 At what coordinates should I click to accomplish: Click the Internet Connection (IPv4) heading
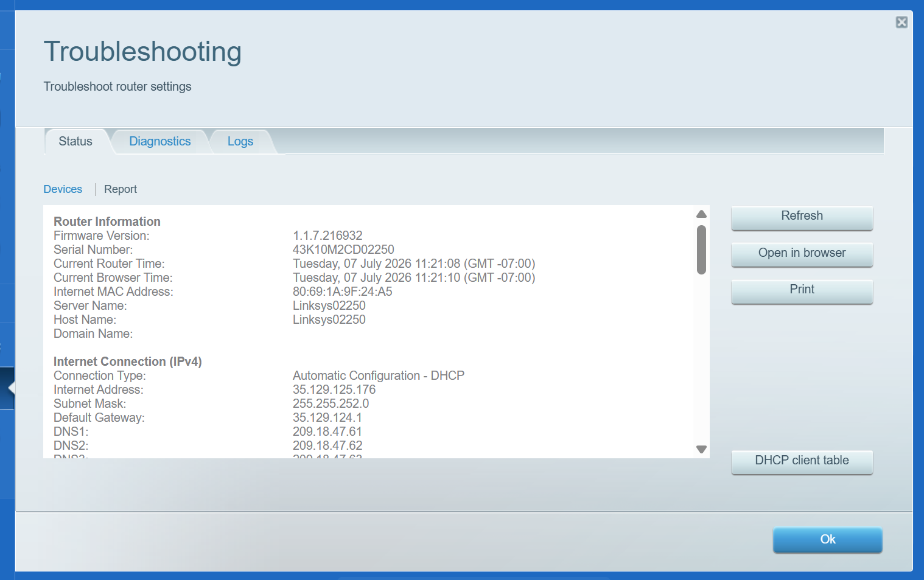tap(128, 362)
